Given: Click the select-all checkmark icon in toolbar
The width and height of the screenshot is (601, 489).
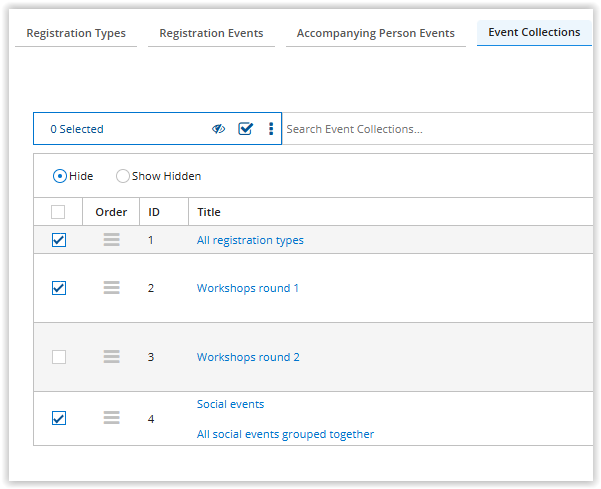Looking at the screenshot, I should 245,129.
